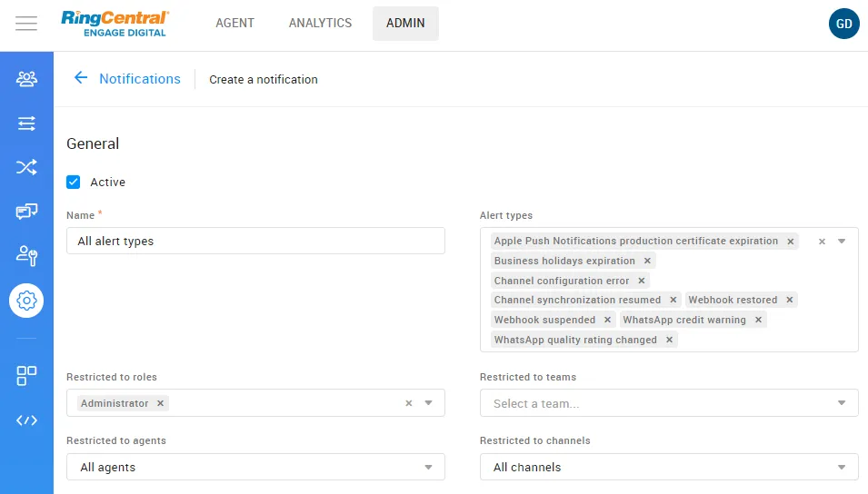868x494 pixels.
Task: Switch to the AGENT tab
Action: 234,24
